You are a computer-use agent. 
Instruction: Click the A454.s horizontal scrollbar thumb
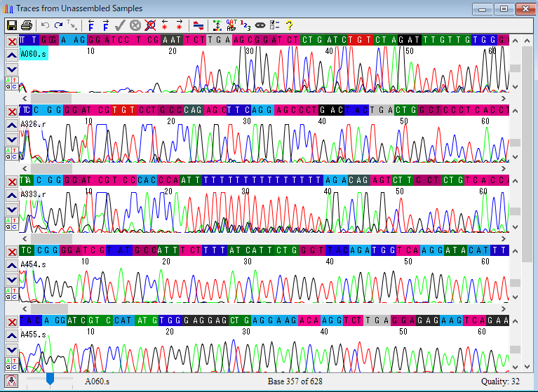point(49,309)
